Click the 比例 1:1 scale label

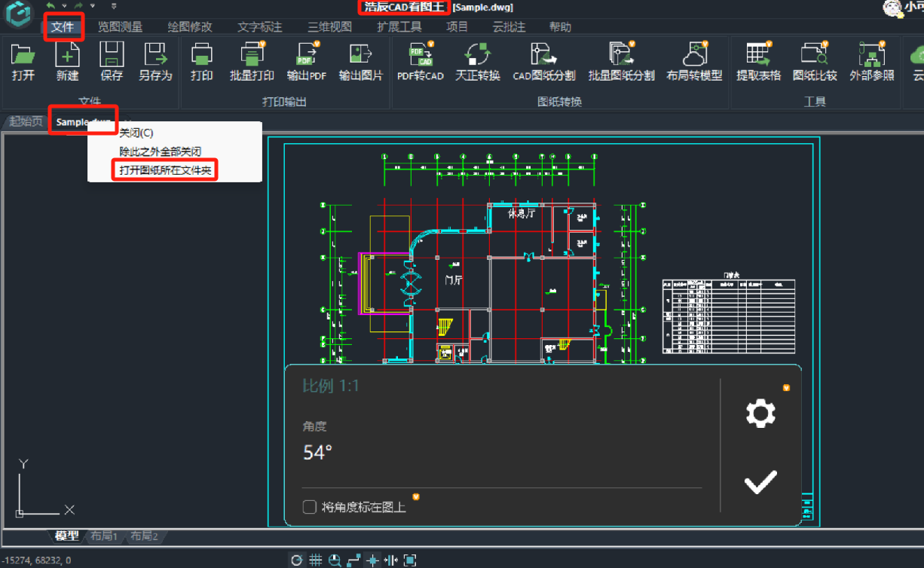(331, 386)
